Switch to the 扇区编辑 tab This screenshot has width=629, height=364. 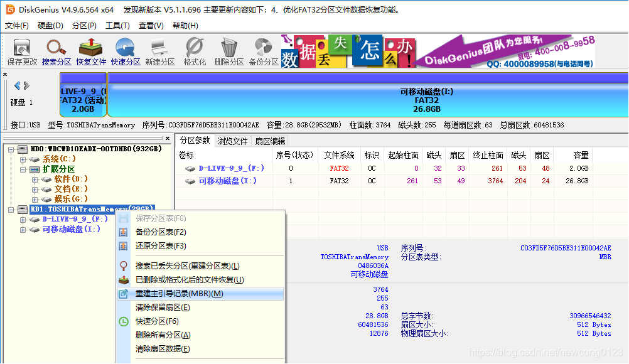270,141
